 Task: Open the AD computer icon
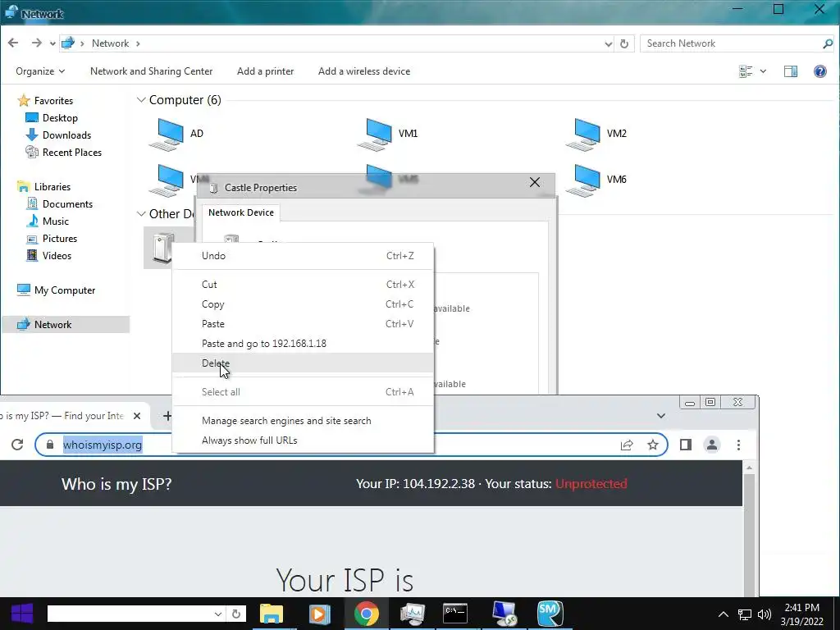pos(167,134)
